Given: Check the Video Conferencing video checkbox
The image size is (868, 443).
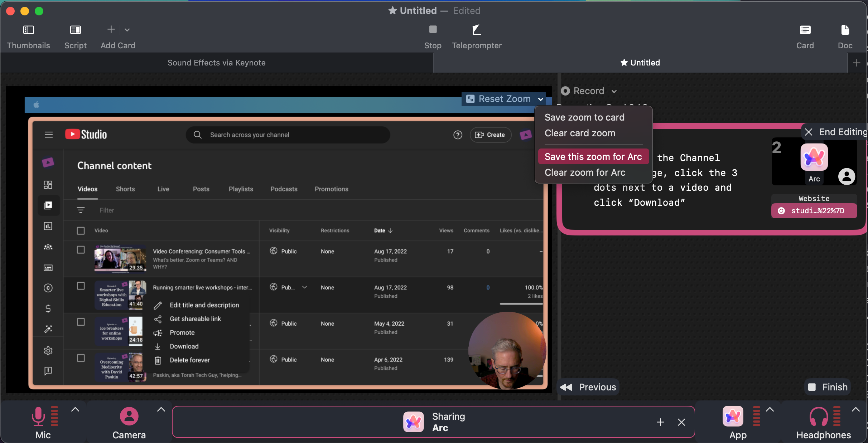Looking at the screenshot, I should pos(81,250).
